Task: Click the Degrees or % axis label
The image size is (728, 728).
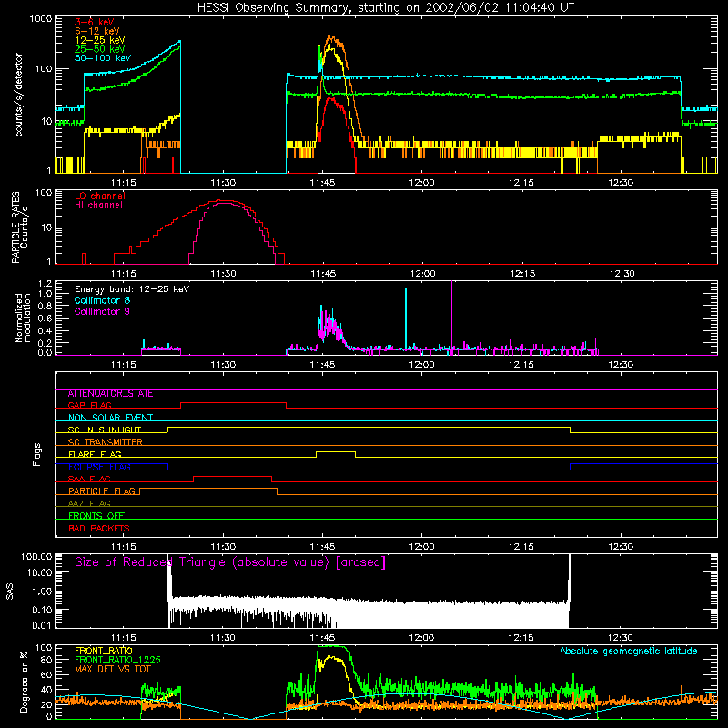Action: pos(25,682)
